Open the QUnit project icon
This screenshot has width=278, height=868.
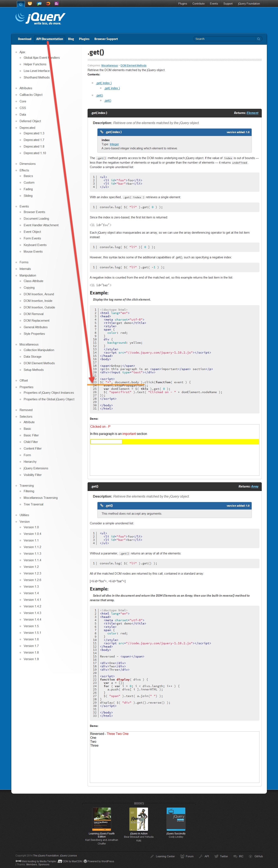pos(57,4)
